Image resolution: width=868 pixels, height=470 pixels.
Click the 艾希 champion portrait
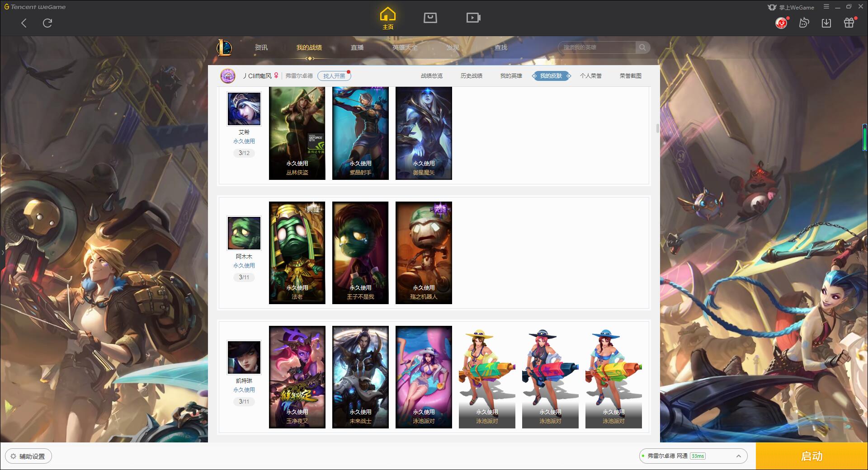pyautogui.click(x=244, y=109)
